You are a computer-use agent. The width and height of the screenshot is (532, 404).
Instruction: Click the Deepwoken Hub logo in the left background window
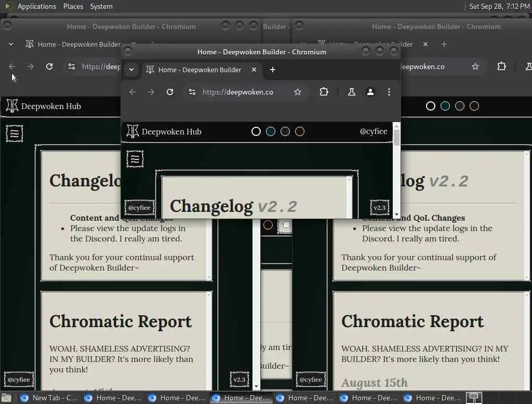[44, 106]
